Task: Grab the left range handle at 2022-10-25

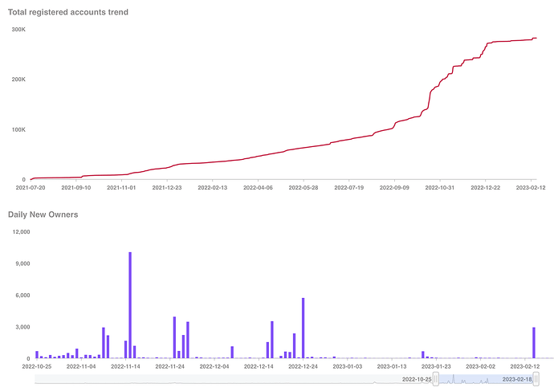Action: coord(436,379)
